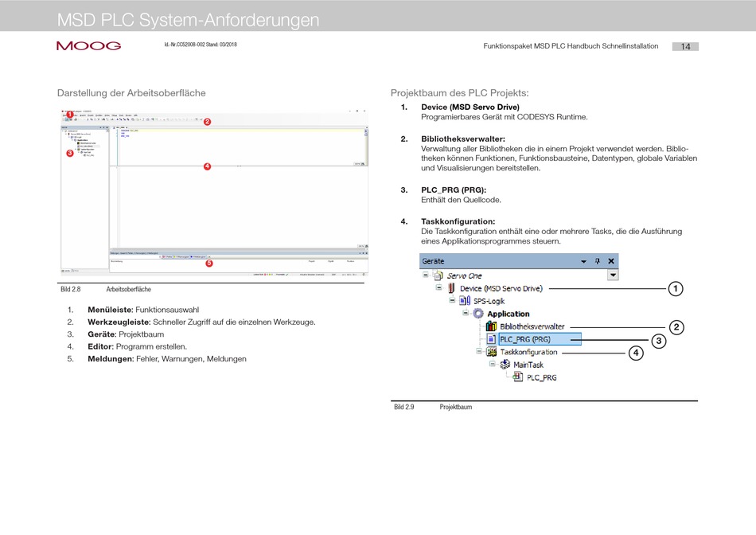
Task: Click the bold 'Bibliotheksverwalter:' description heading
Action: tap(463, 139)
